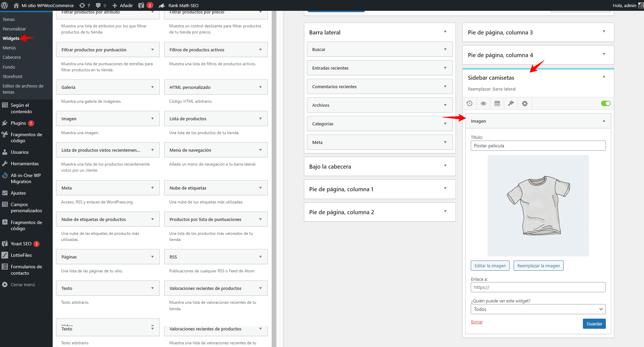Click the pin icon in Sidebar camisetas
Screen dimensions: 644x347
point(511,103)
